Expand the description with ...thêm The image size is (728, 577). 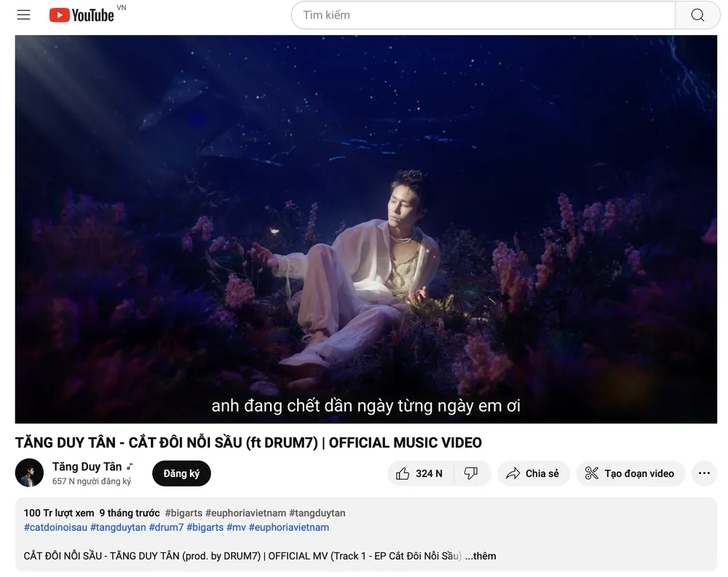480,556
